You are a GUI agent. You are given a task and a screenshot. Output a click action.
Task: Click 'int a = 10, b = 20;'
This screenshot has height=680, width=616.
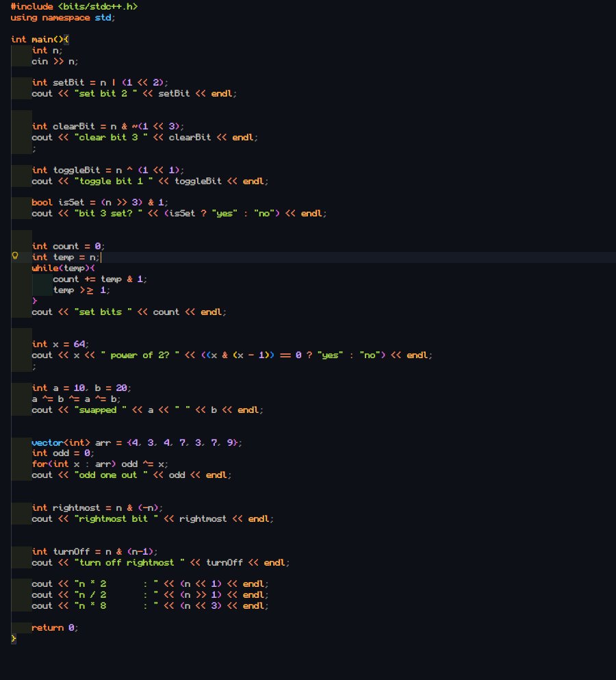81,388
